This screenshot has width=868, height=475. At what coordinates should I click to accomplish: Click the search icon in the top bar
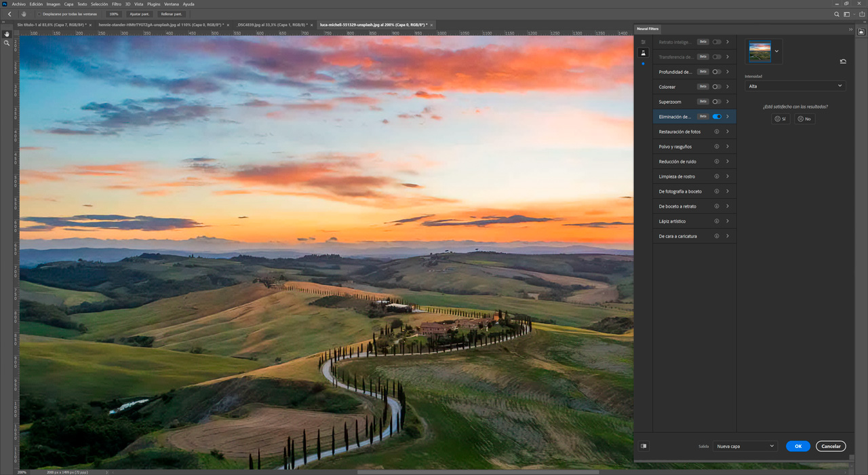coord(836,14)
